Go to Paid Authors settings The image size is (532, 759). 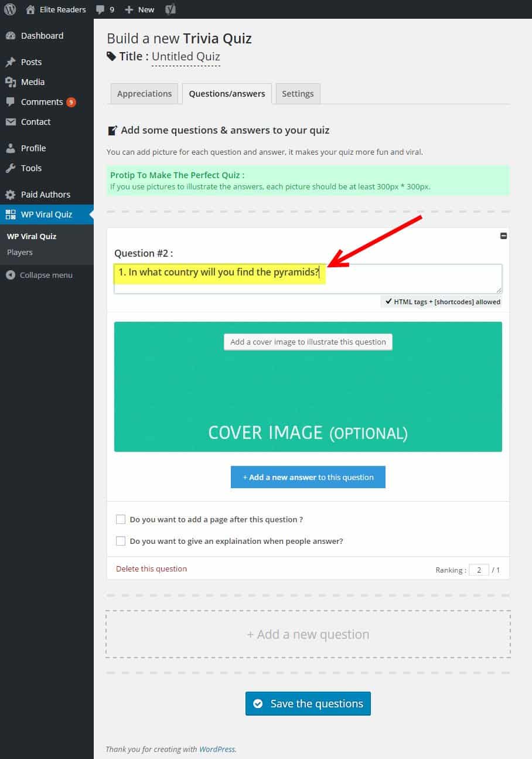click(x=45, y=195)
